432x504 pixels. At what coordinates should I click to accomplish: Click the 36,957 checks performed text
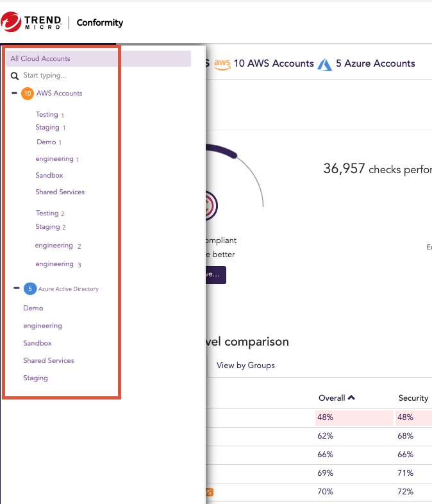point(378,169)
